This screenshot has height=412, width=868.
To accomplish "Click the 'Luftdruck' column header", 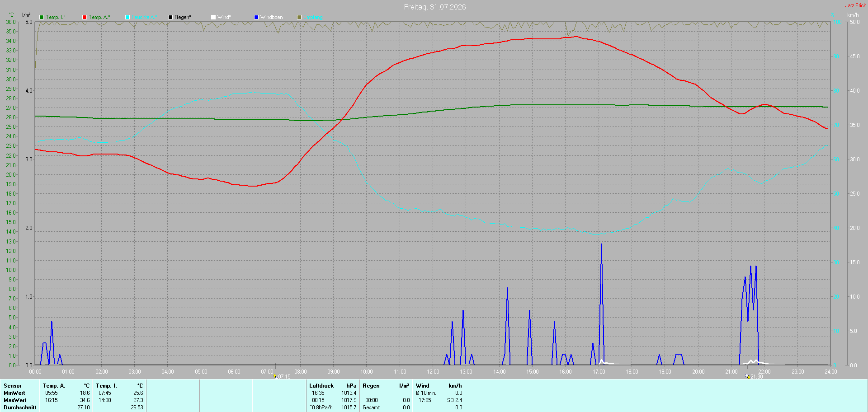I will (x=321, y=386).
